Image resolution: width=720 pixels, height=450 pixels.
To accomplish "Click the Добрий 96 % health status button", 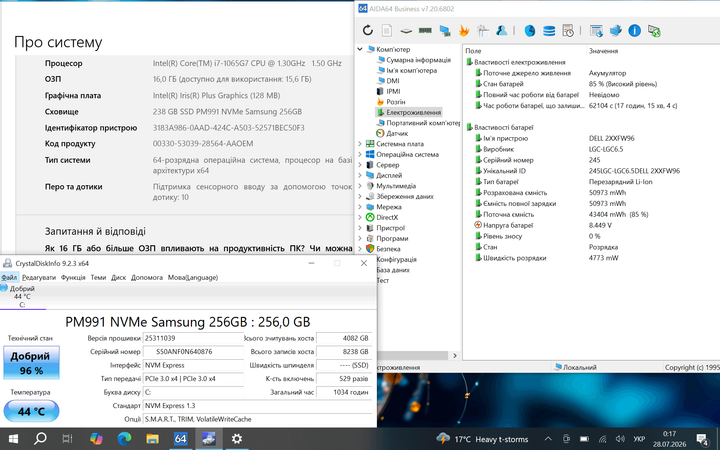I will [31, 363].
